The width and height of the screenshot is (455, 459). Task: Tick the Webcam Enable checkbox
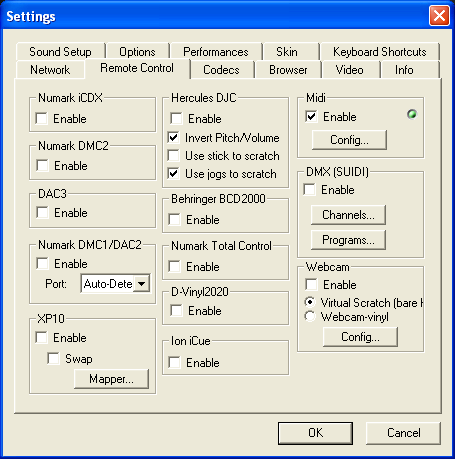point(311,284)
